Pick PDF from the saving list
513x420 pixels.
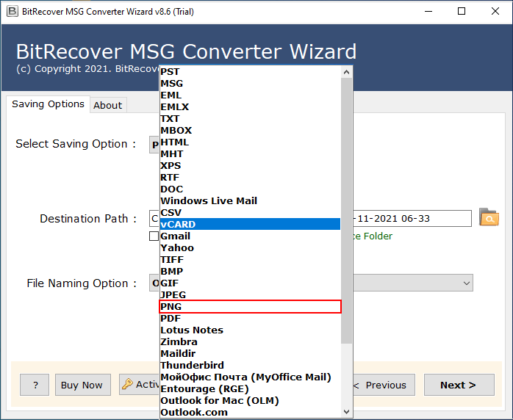point(250,319)
